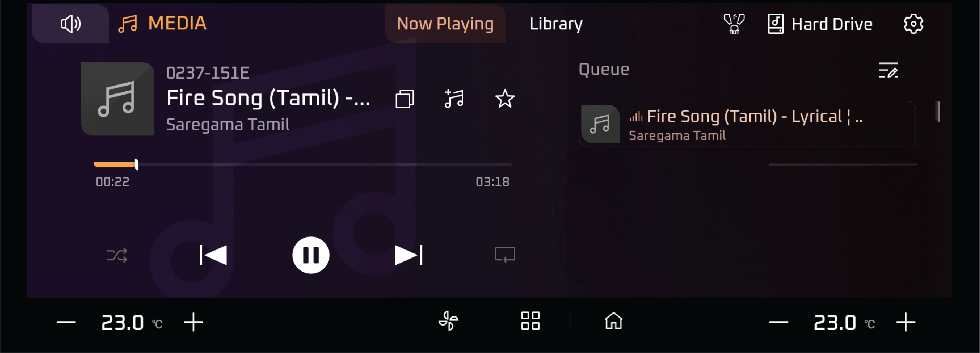Add song to playlist icon

coord(454,99)
